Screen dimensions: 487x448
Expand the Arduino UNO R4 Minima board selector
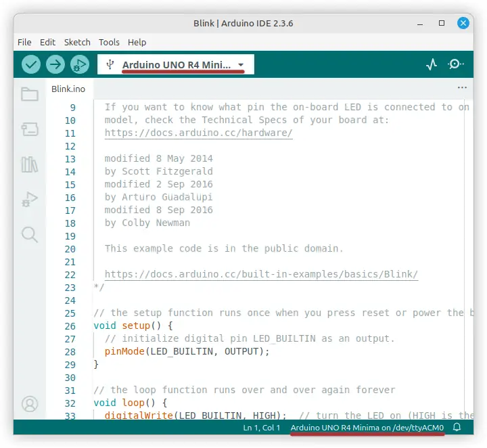point(176,65)
